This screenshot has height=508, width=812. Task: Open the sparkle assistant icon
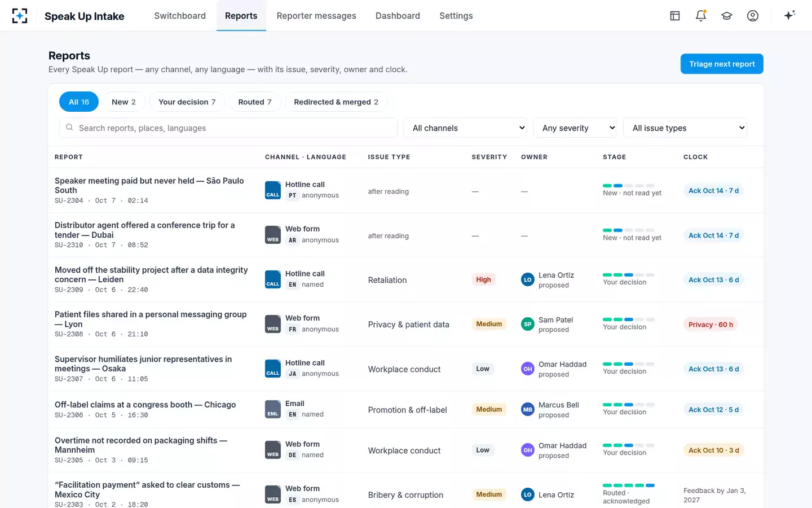point(789,15)
